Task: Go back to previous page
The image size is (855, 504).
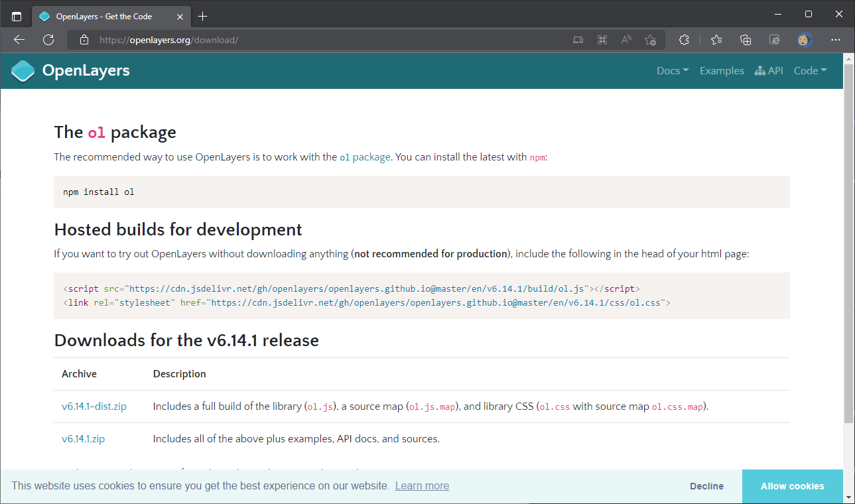Action: [19, 40]
